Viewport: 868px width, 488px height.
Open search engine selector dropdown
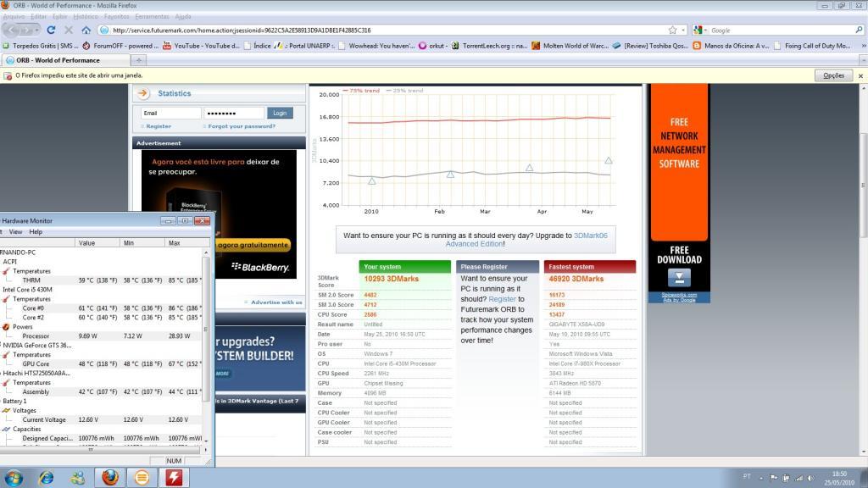(700, 30)
